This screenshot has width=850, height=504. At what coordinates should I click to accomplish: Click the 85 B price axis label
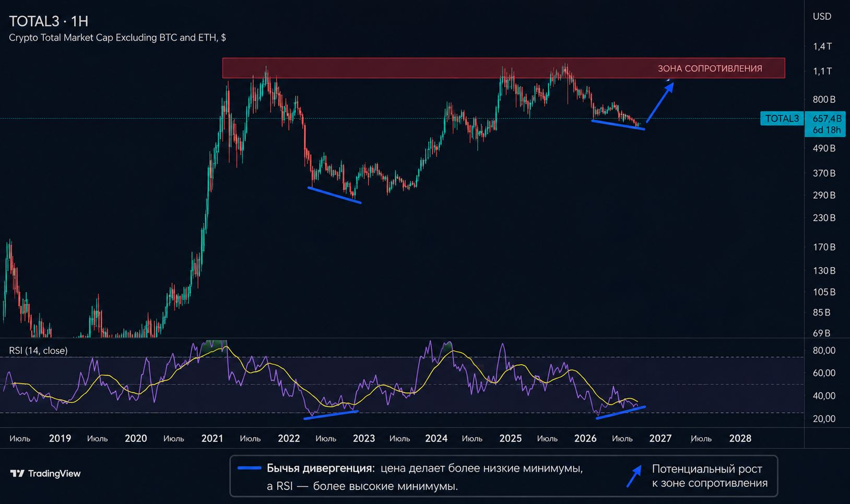pyautogui.click(x=821, y=313)
